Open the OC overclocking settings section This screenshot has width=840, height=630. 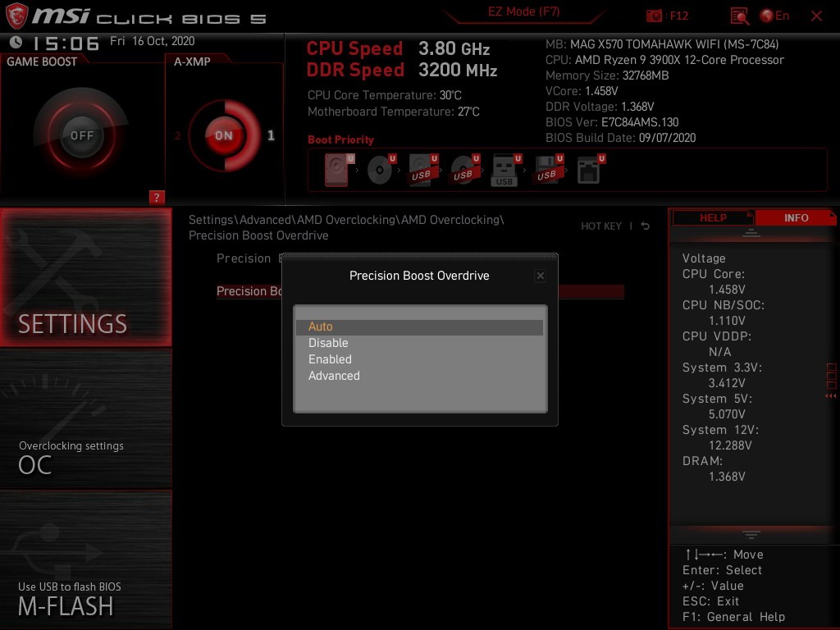[85, 419]
